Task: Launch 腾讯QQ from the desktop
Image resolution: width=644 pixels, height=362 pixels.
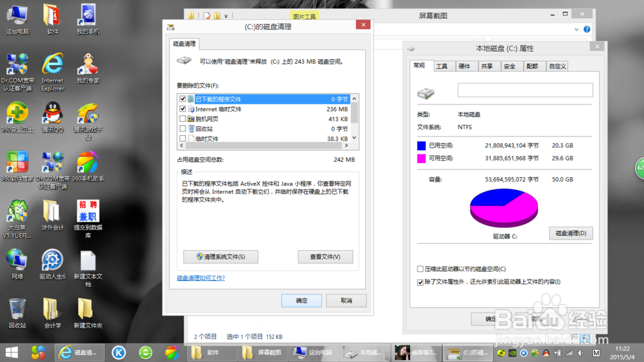Action: tap(53, 117)
